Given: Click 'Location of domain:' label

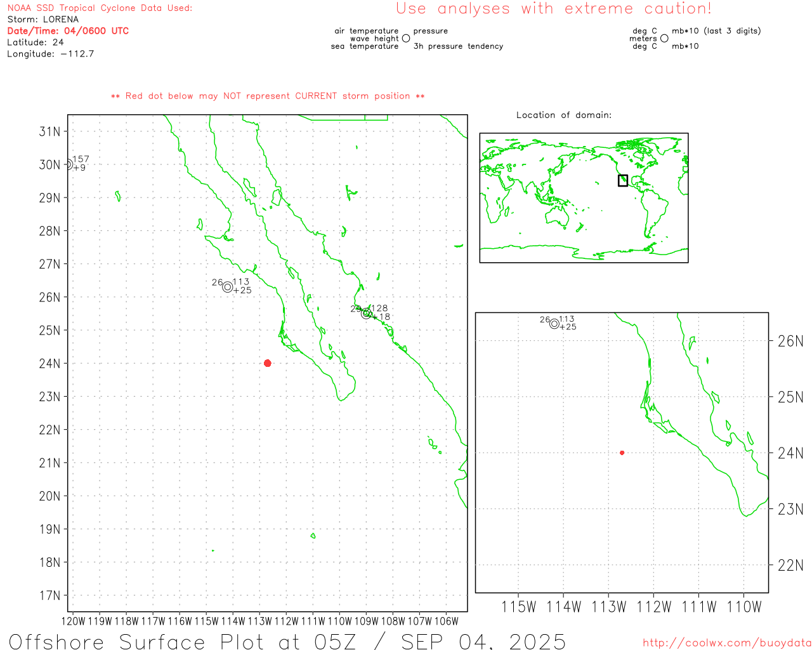Looking at the screenshot, I should 564,116.
